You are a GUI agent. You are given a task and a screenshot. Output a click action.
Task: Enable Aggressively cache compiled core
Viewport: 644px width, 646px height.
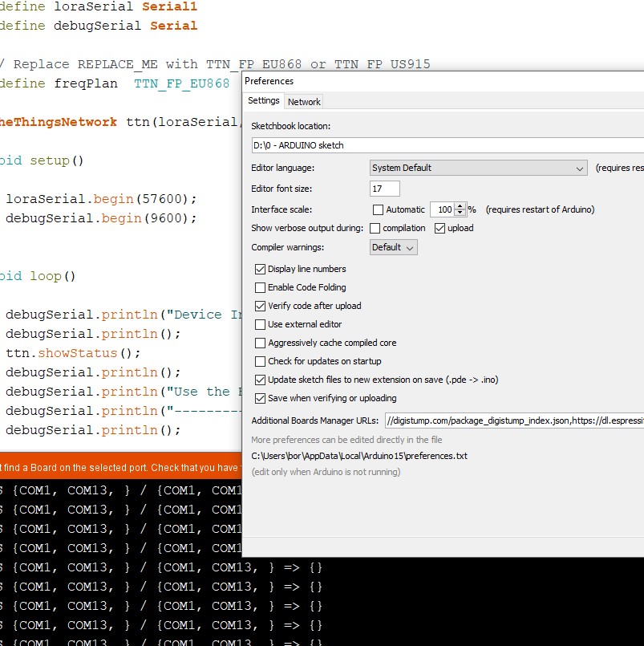(x=260, y=343)
